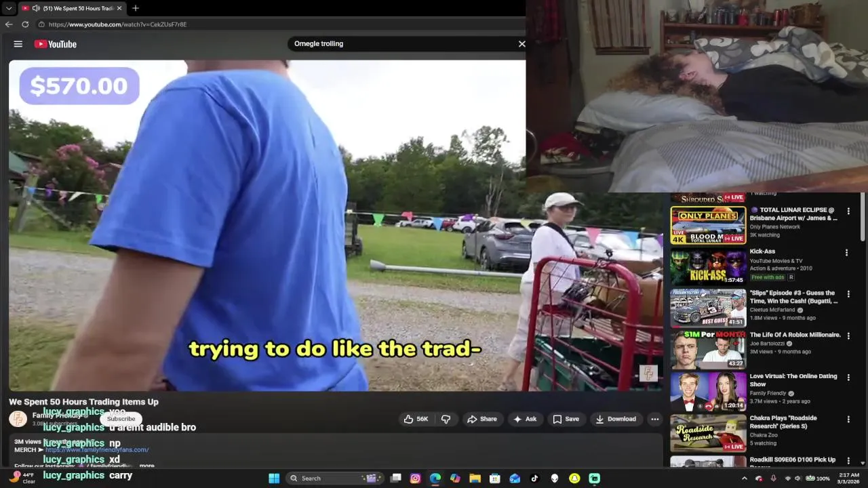This screenshot has height=488, width=868.
Task: Open the clock showing 2:17 AM
Action: click(849, 479)
